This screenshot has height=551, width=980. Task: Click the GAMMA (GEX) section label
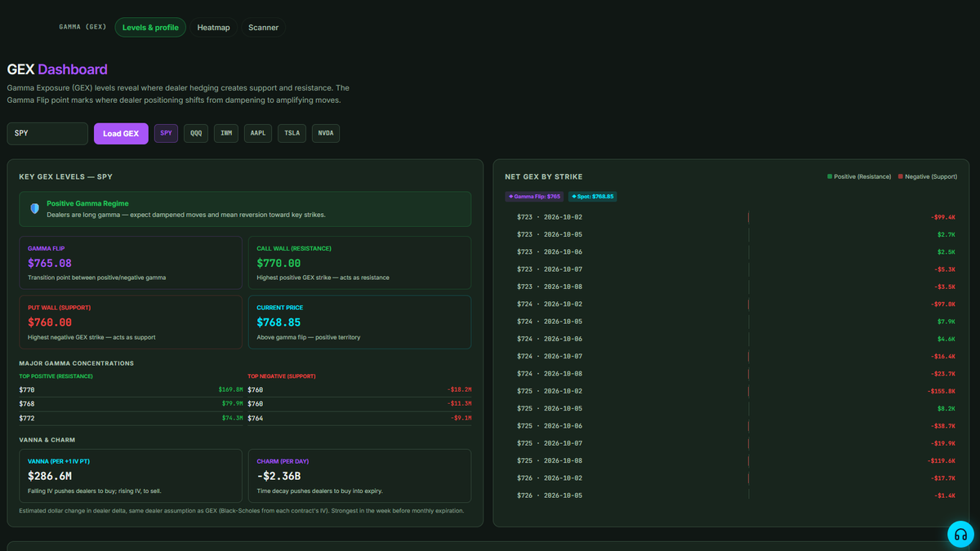coord(82,27)
